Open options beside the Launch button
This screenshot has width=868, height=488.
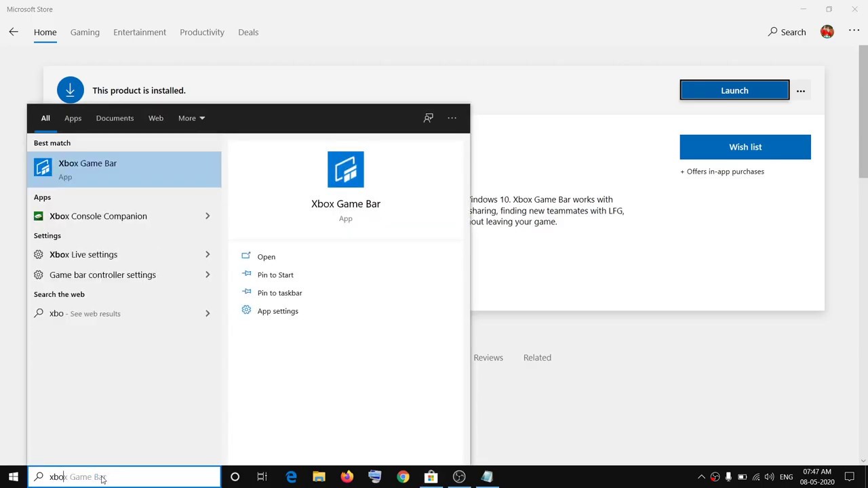point(801,90)
